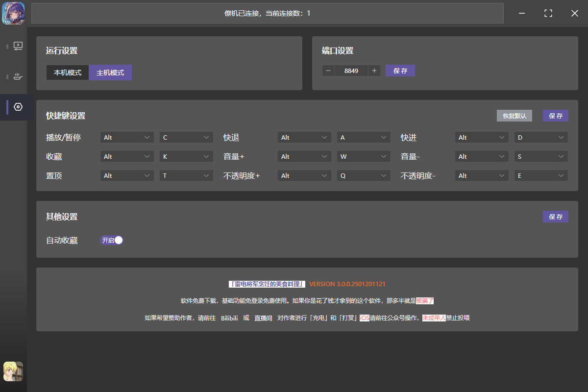This screenshot has height=392, width=588.
Task: Click the port number field 8849
Action: [x=351, y=71]
